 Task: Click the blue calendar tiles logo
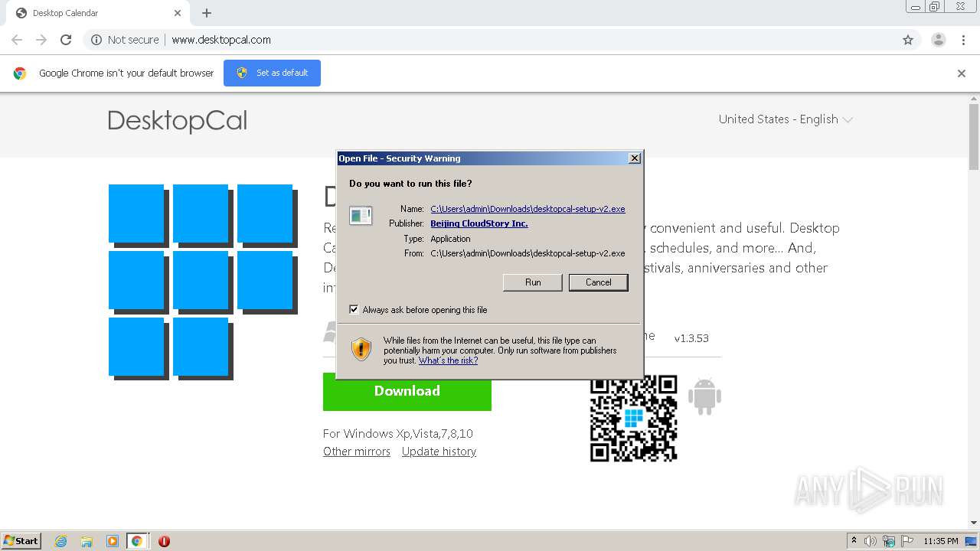pos(202,281)
